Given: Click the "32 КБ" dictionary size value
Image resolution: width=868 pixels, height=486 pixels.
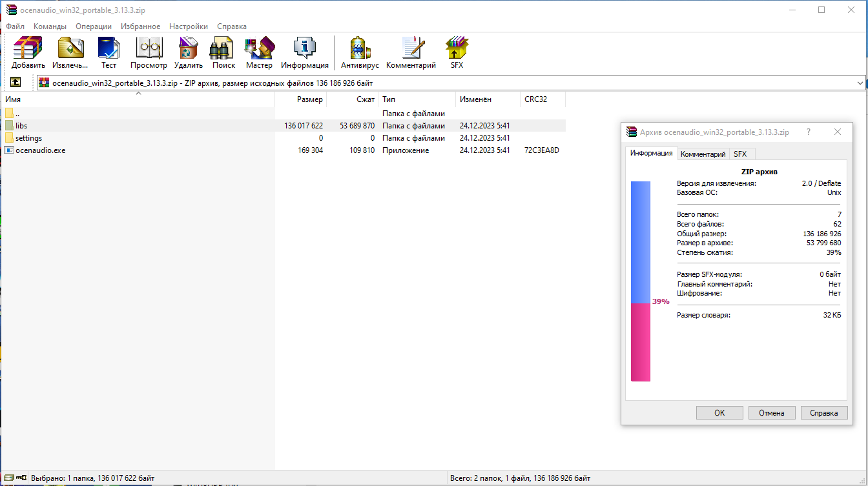Looking at the screenshot, I should (x=832, y=315).
